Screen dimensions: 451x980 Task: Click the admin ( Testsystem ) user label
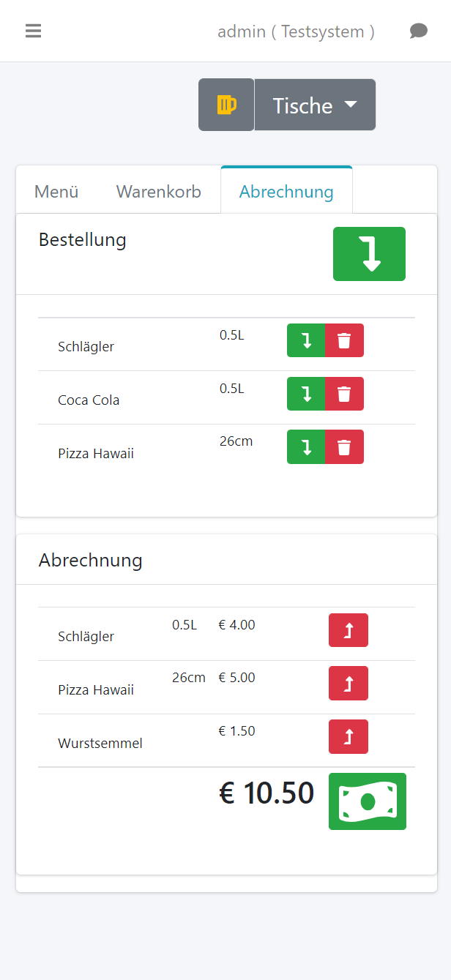[x=296, y=31]
